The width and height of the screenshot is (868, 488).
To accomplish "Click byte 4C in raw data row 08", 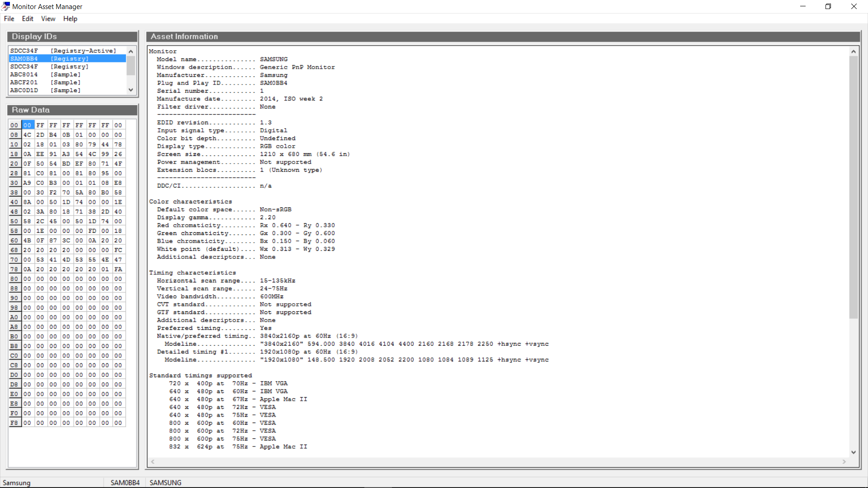I will (28, 135).
